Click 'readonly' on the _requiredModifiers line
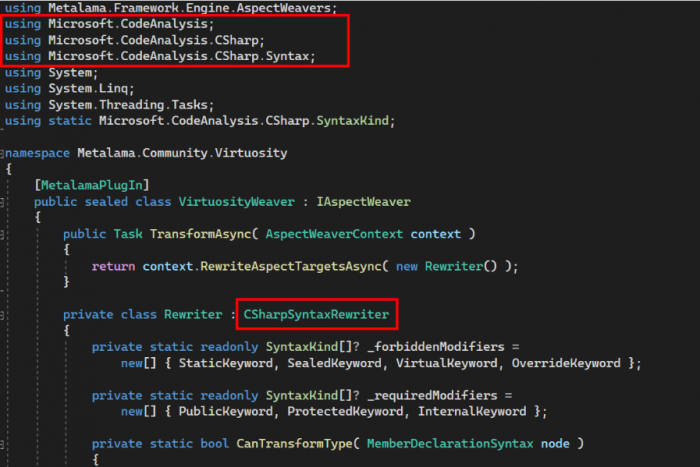700x467 pixels. (229, 395)
